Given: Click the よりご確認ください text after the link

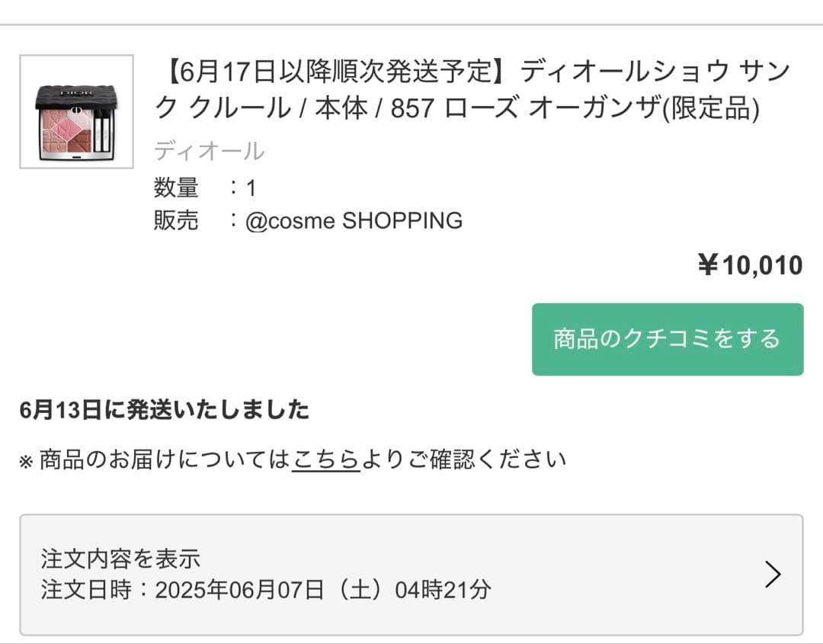Looking at the screenshot, I should (463, 460).
